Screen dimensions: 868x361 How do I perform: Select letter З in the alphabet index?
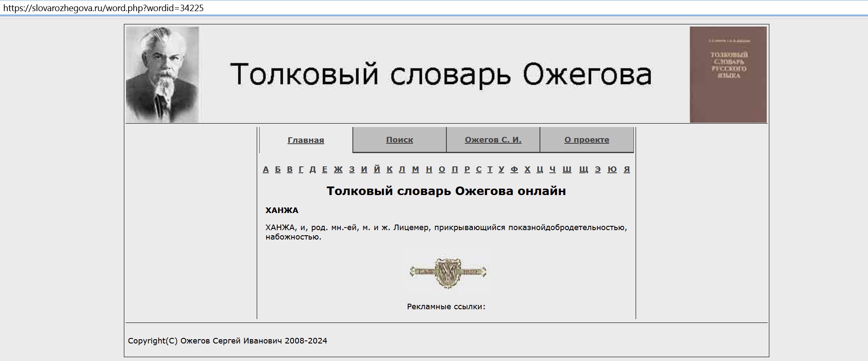coord(352,169)
